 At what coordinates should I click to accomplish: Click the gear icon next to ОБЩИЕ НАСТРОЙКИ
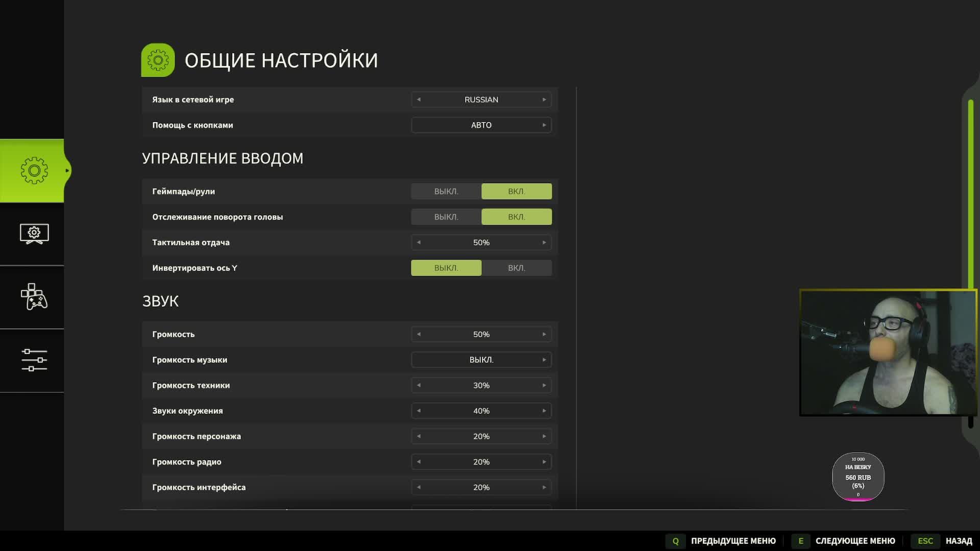[x=157, y=60]
